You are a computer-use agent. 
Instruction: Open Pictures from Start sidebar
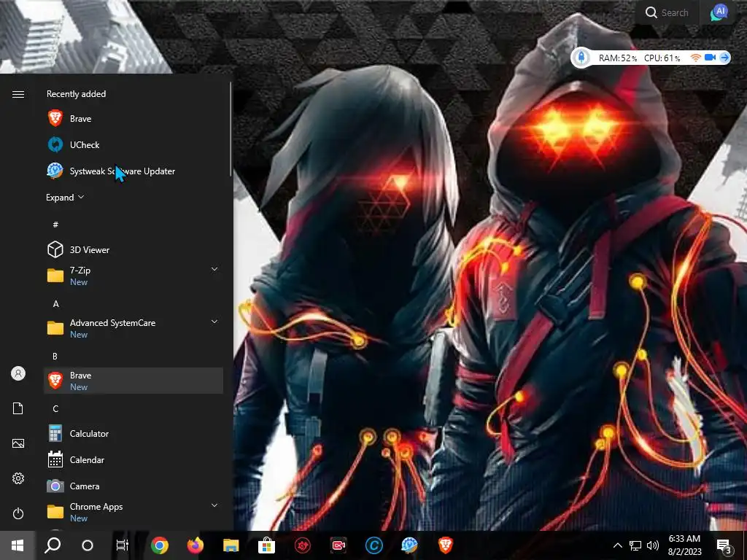18,443
